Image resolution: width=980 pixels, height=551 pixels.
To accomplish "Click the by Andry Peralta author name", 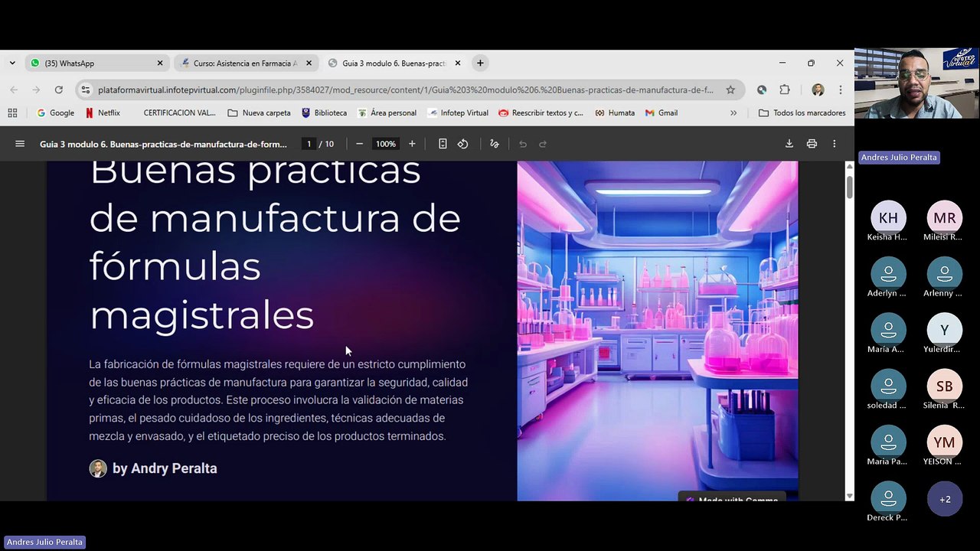I will coord(165,468).
